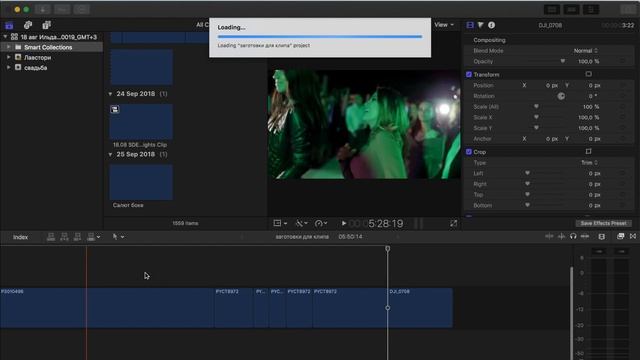640x360 pixels.
Task: Adjust the Scale (All) slider handle
Action: pyautogui.click(x=536, y=107)
